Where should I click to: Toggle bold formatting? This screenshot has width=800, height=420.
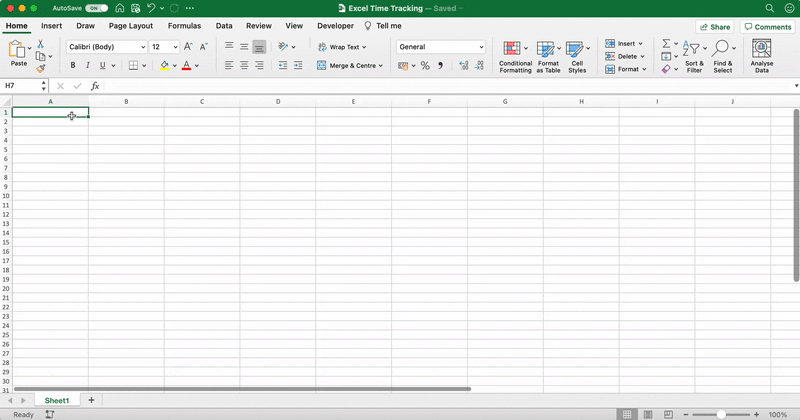72,66
